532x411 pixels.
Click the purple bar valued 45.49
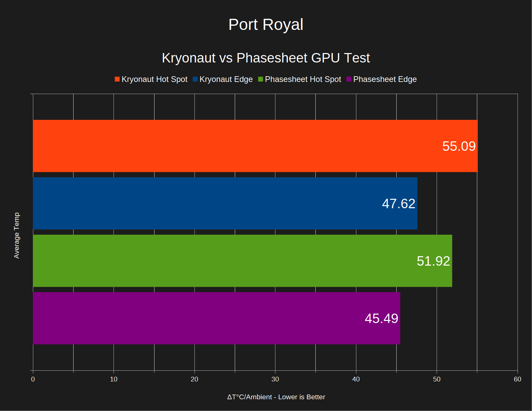coord(217,318)
